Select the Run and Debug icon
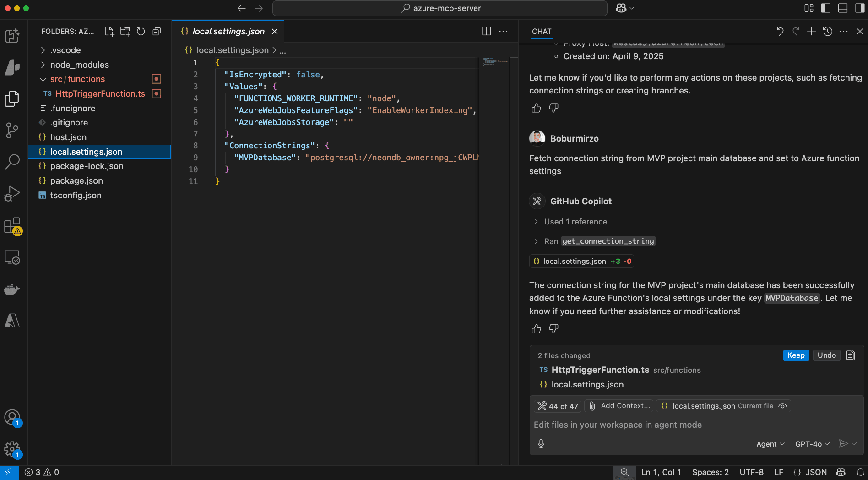The image size is (868, 480). pyautogui.click(x=12, y=193)
